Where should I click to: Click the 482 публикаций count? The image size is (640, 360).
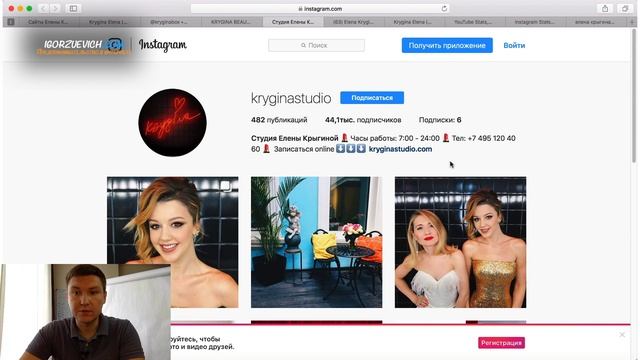tap(279, 120)
